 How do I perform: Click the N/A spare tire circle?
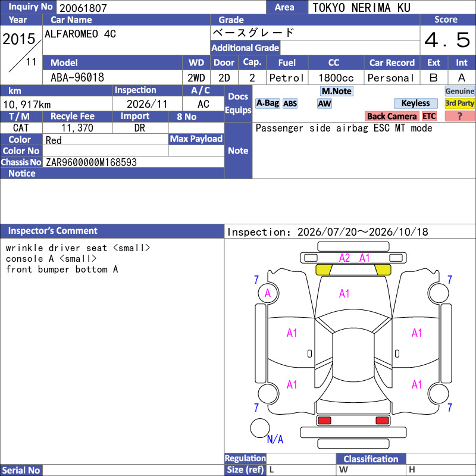point(260,428)
